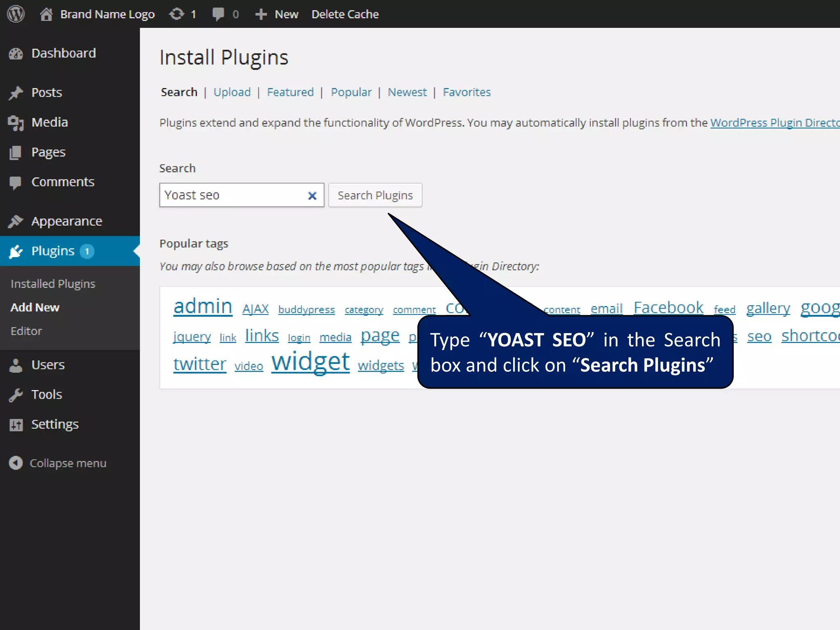Open Brand Name Logo site link

tap(107, 14)
